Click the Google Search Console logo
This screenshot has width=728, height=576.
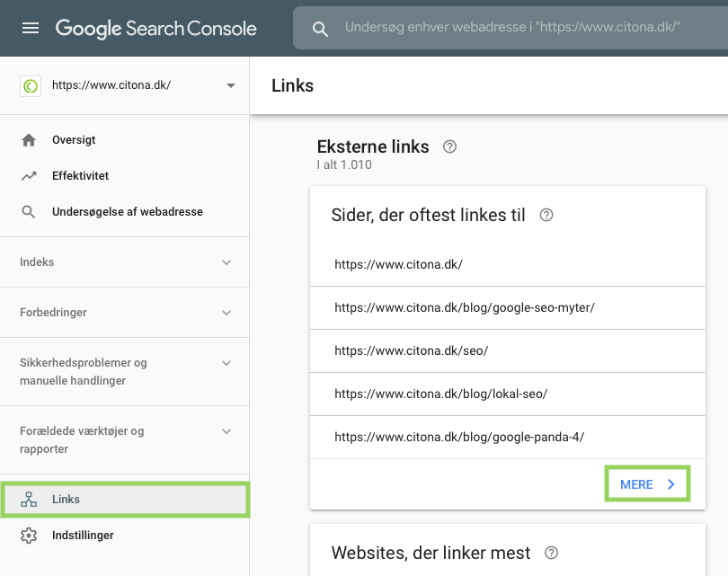[x=156, y=29]
